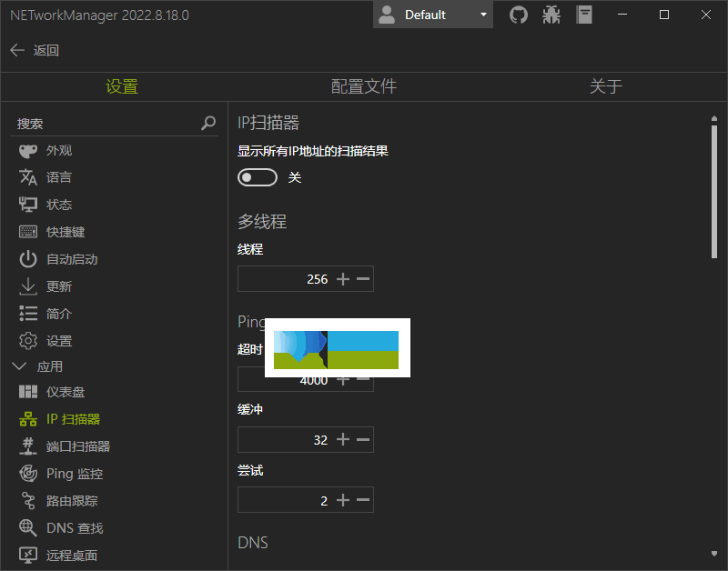Click the scrollbar up arrow
The image size is (728, 571).
click(714, 119)
